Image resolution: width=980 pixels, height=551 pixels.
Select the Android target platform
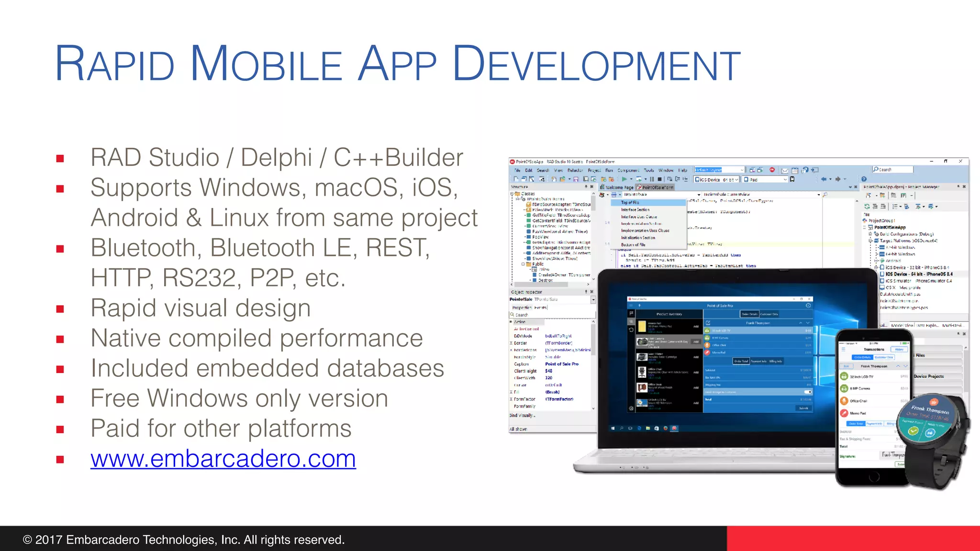[x=890, y=261]
